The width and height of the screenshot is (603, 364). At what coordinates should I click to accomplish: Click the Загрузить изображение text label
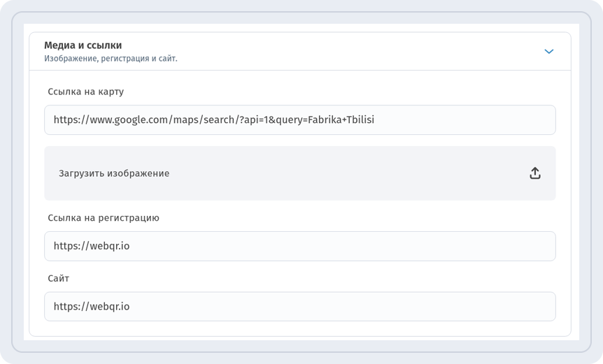click(x=114, y=173)
